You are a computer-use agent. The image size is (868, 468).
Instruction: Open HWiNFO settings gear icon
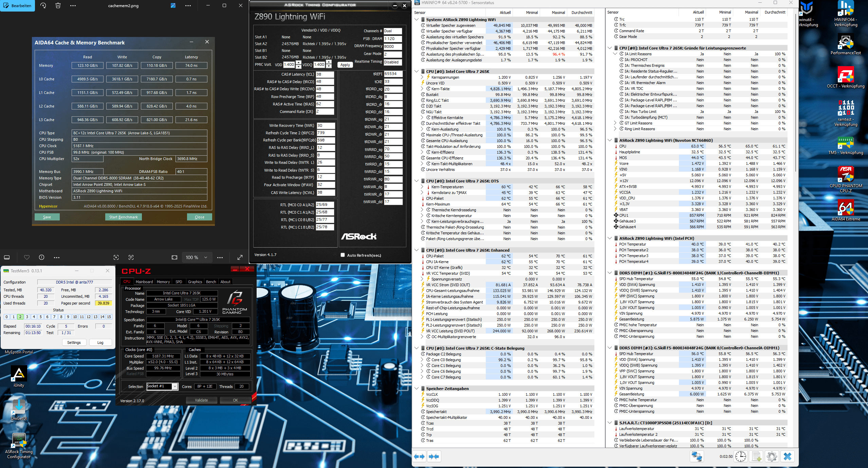772,456
